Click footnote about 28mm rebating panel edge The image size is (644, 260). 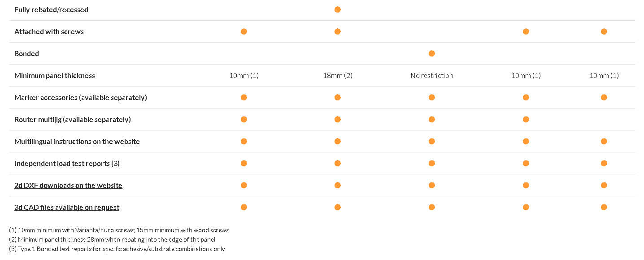click(x=112, y=239)
